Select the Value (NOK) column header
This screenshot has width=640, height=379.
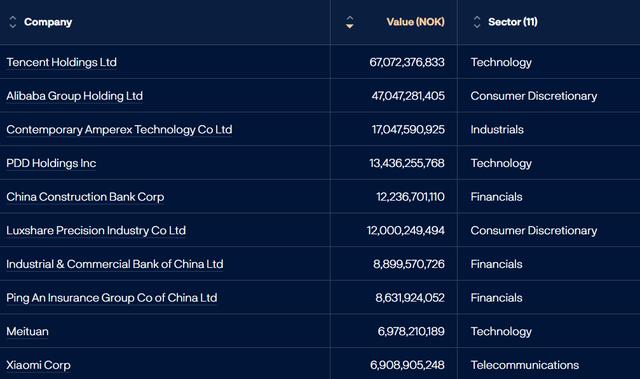[x=416, y=22]
